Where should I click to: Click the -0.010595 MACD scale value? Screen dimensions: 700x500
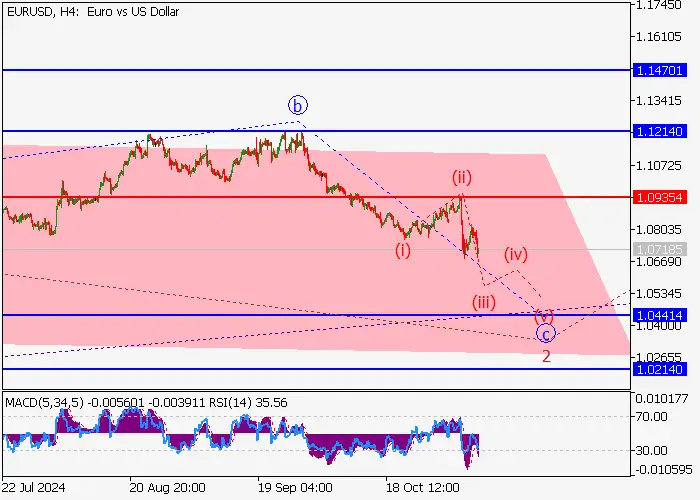(x=664, y=470)
